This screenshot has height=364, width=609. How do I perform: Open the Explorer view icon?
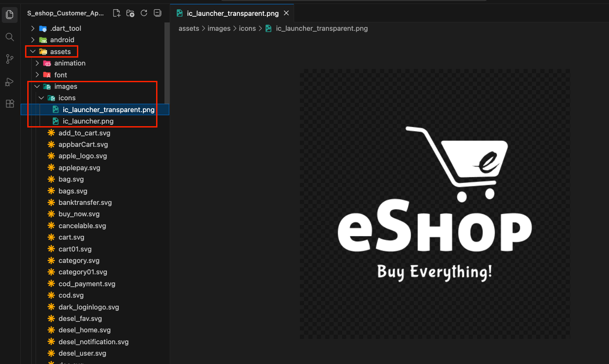9,14
